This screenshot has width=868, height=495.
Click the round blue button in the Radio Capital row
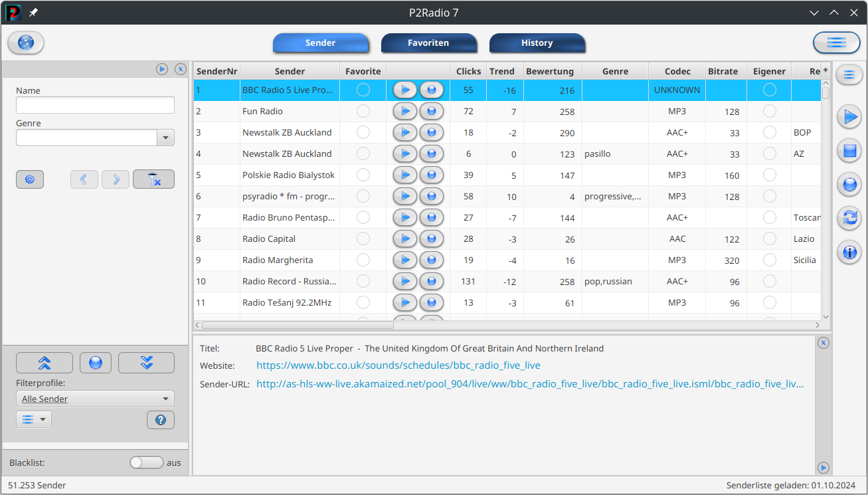coord(432,239)
